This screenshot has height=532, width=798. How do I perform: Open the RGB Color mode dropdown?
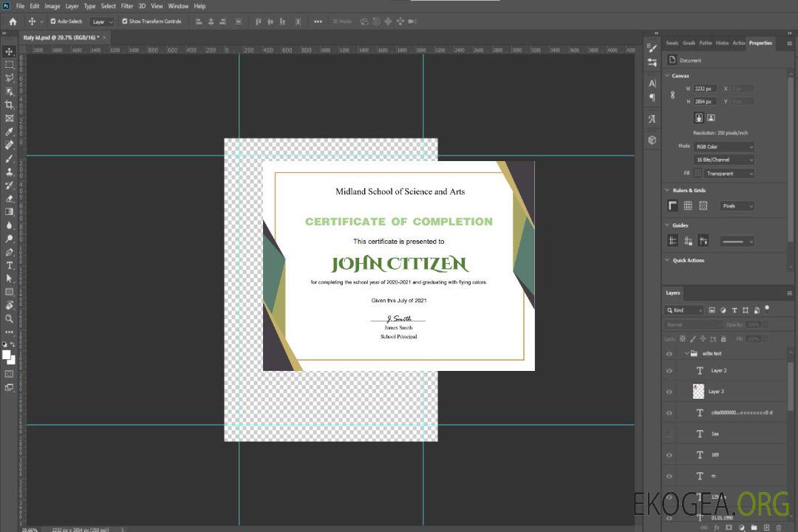tap(723, 147)
